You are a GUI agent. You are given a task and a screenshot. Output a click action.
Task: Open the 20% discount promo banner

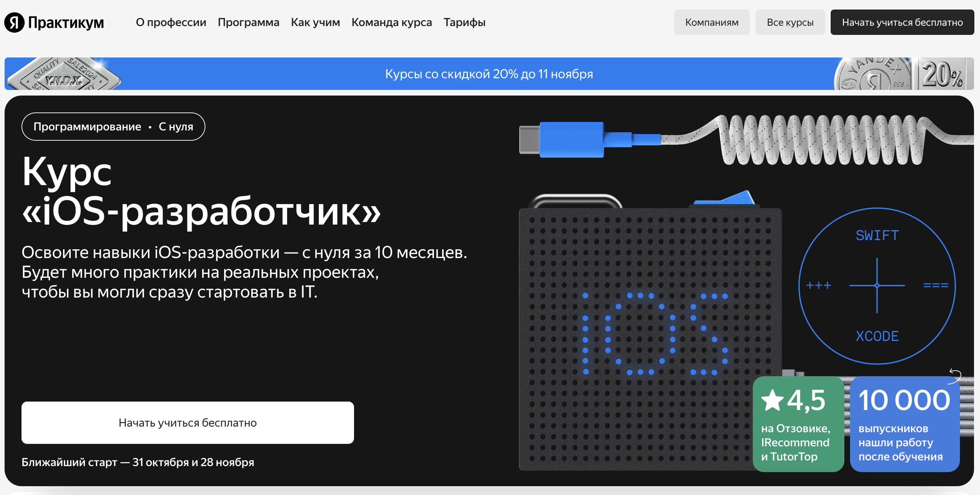(489, 74)
